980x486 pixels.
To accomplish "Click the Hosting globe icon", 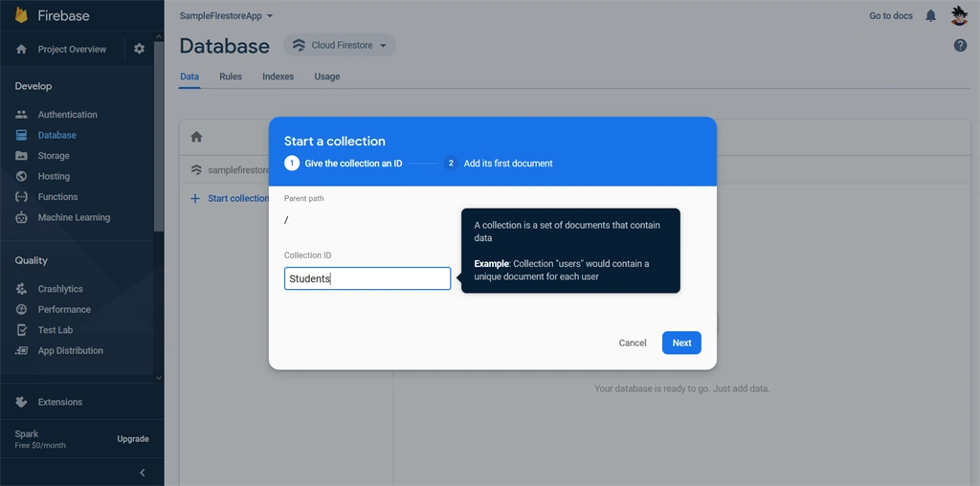I will [21, 176].
